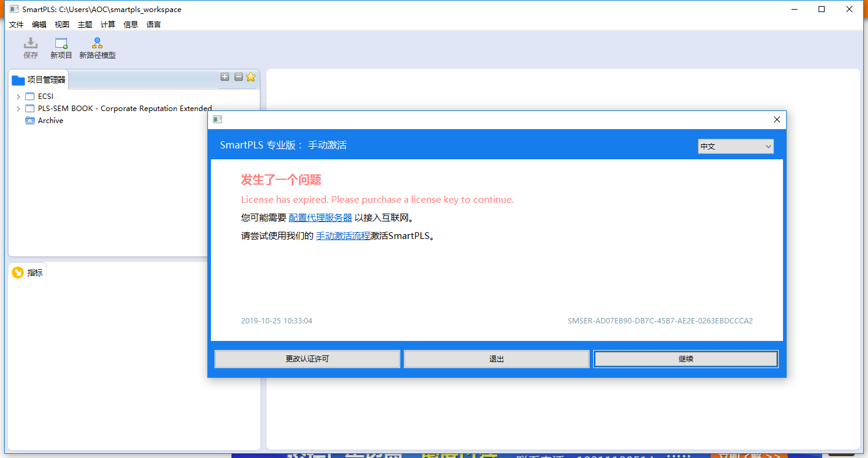Open the 编辑 (Edit) menu

(39, 25)
